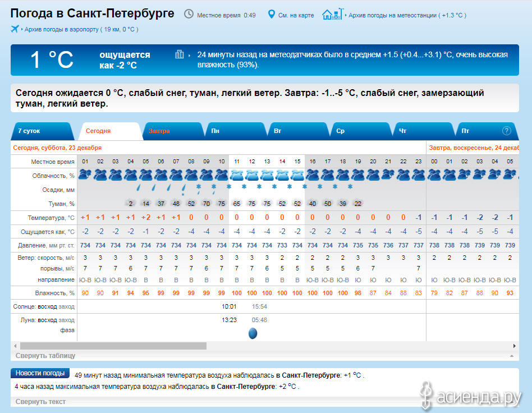Collapse news via Свернуть текст
The width and height of the screenshot is (532, 413).
[40, 401]
